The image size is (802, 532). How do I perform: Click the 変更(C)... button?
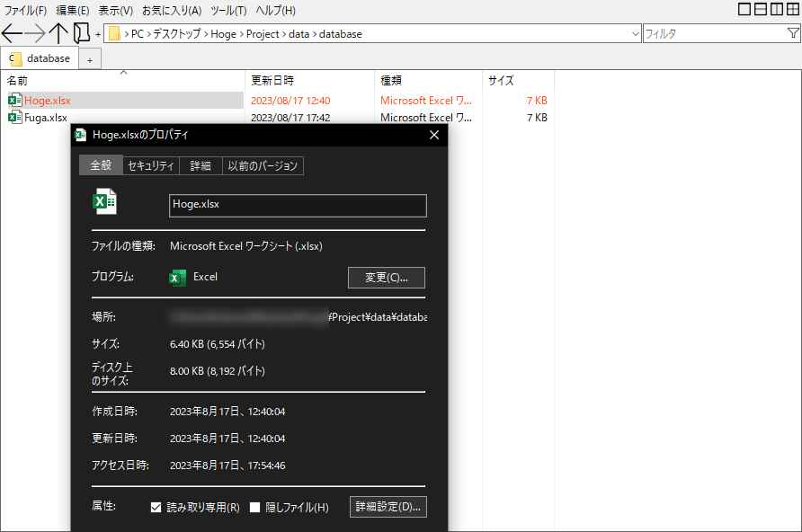click(x=387, y=278)
